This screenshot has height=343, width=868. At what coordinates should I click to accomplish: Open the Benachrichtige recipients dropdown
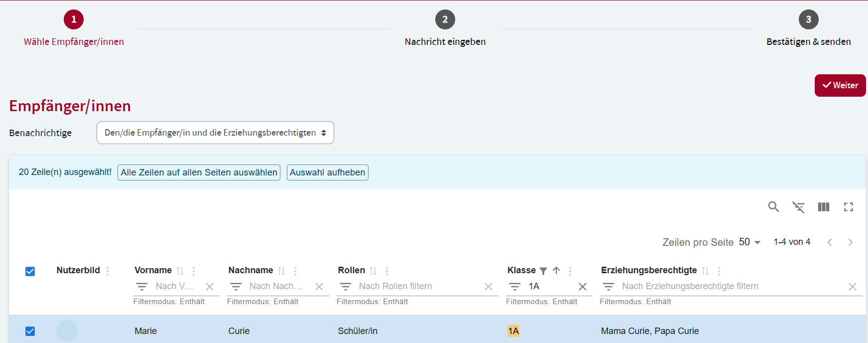[215, 133]
